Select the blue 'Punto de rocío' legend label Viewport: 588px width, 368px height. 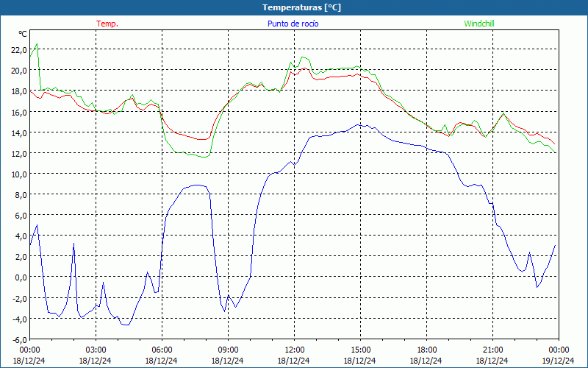pyautogui.click(x=293, y=24)
